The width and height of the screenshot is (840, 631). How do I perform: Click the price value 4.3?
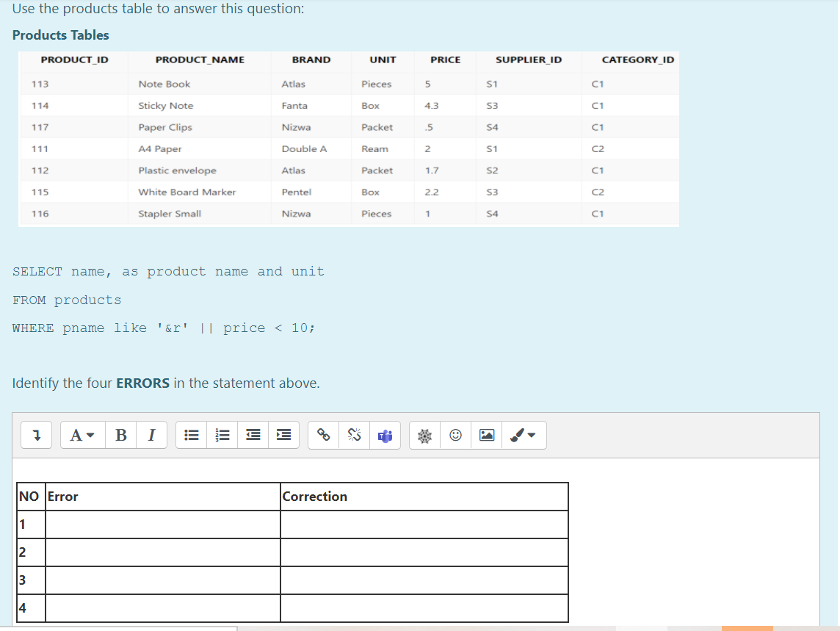pos(431,106)
